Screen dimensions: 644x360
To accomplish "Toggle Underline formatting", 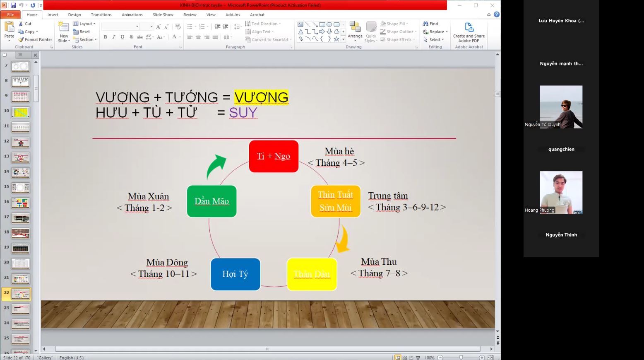I will (122, 37).
